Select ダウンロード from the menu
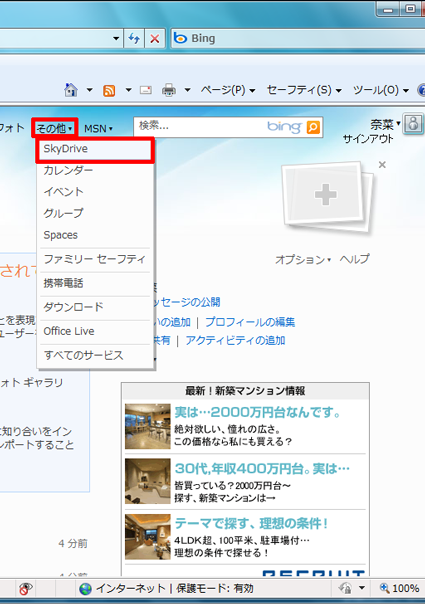Screen dimensions: 425x604 [x=95, y=307]
